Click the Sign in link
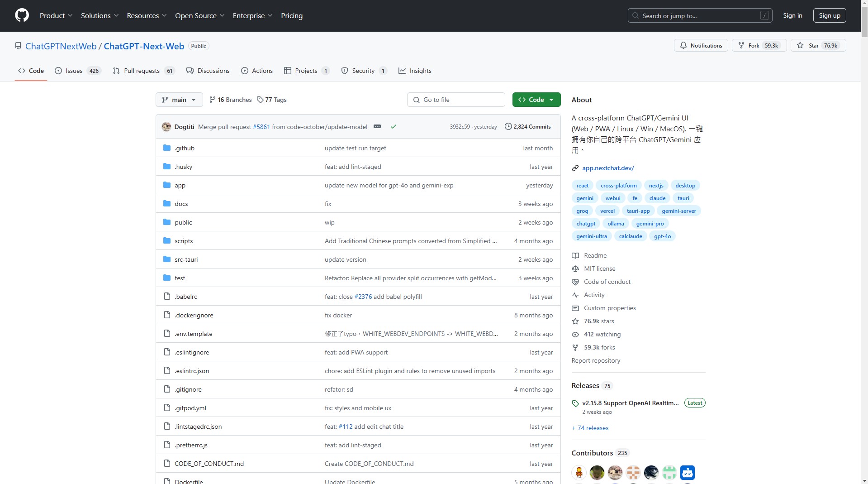This screenshot has height=484, width=868. pos(792,15)
